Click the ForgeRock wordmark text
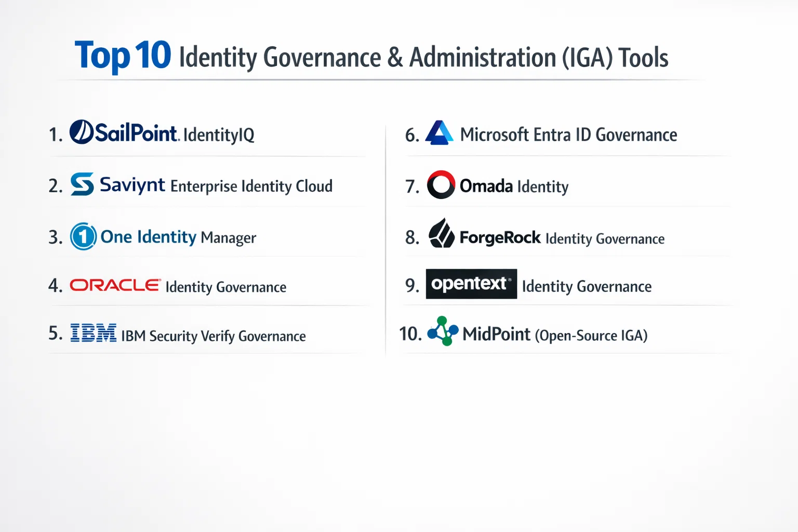The width and height of the screenshot is (798, 532). [x=500, y=238]
